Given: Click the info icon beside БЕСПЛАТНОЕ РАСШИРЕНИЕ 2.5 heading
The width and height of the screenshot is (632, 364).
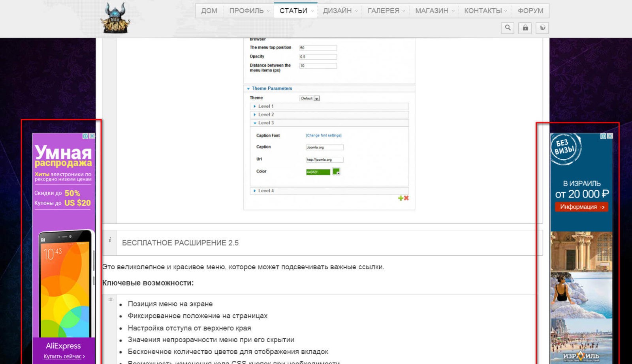Looking at the screenshot, I should [x=109, y=240].
